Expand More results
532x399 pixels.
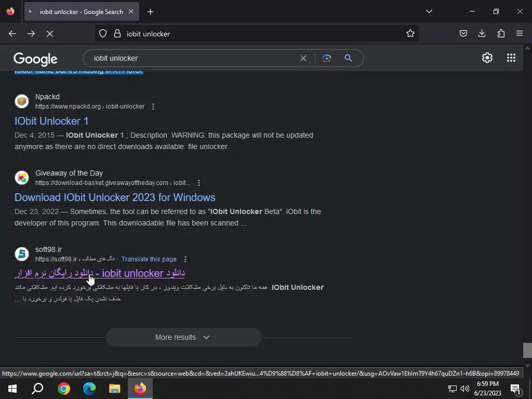pos(183,337)
